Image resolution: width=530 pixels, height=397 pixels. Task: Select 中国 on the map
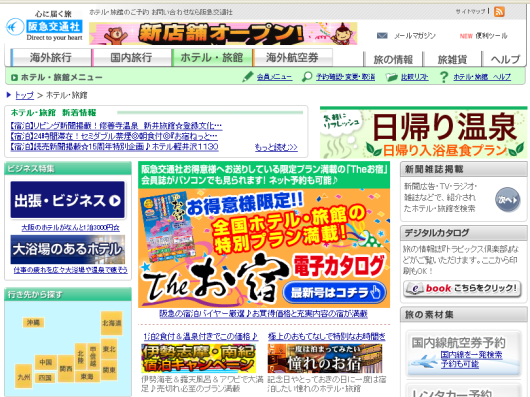click(46, 362)
